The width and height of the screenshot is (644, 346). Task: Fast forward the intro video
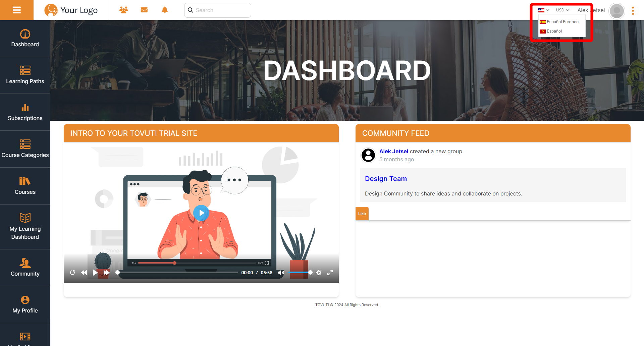pyautogui.click(x=106, y=273)
